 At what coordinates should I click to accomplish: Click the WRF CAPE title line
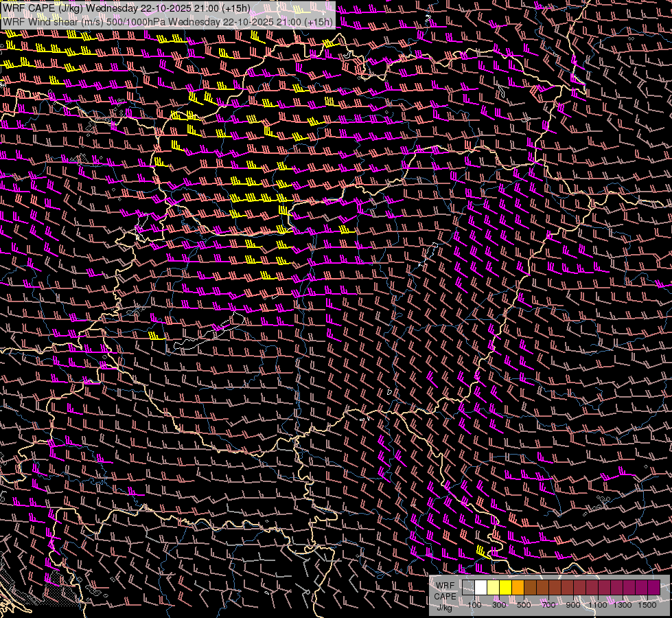coord(126,8)
